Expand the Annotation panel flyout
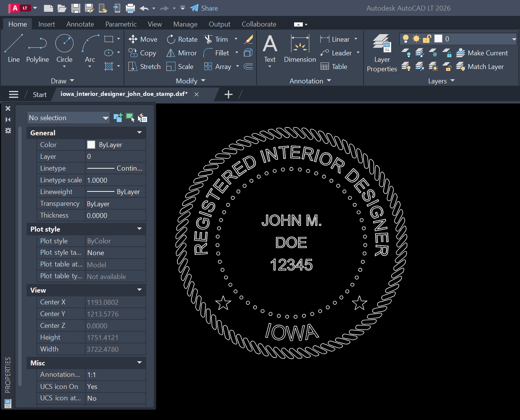 (310, 81)
